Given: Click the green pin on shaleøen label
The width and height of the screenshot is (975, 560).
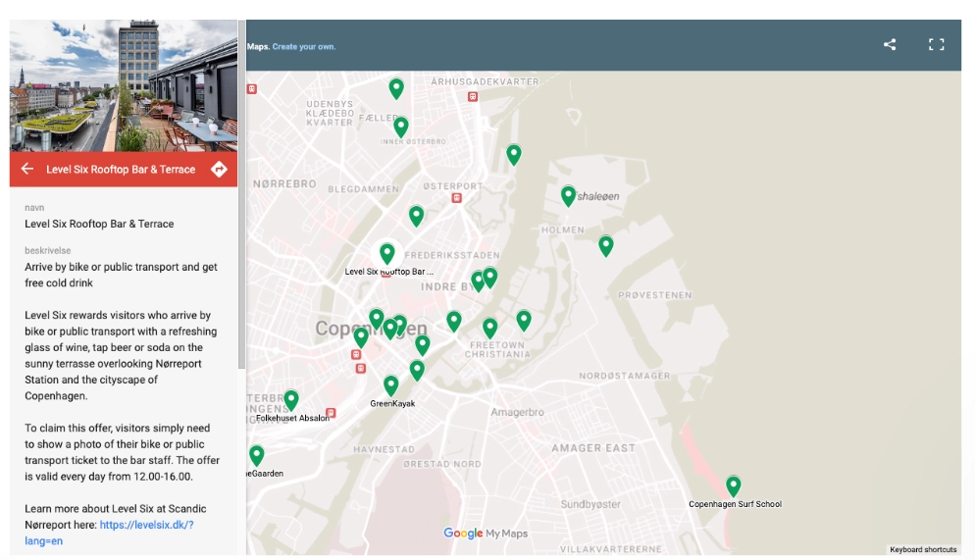Looking at the screenshot, I should [x=568, y=196].
